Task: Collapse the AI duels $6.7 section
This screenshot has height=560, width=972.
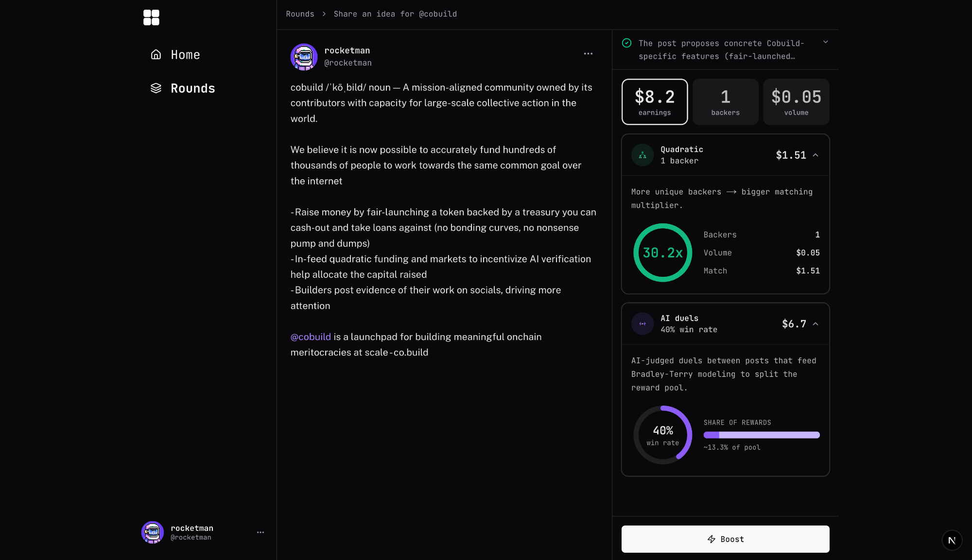Action: [x=816, y=324]
